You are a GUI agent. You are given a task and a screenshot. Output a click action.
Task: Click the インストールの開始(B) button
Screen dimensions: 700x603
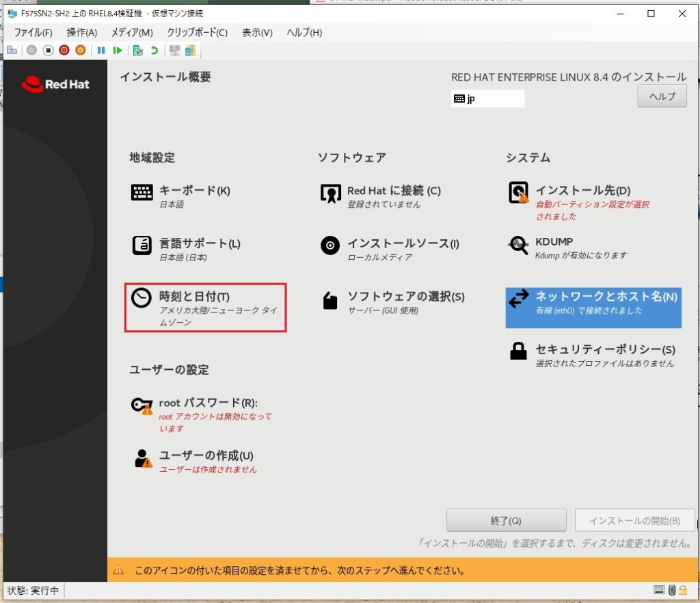pos(634,520)
